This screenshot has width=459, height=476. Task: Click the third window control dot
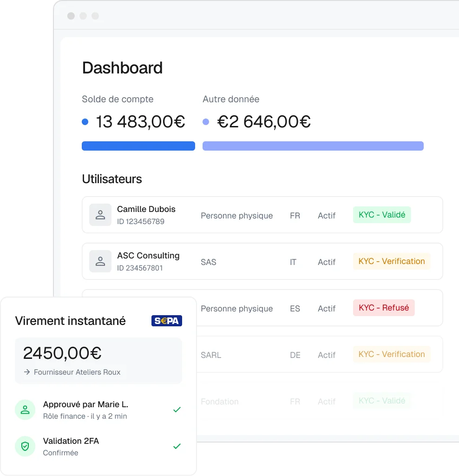(95, 16)
